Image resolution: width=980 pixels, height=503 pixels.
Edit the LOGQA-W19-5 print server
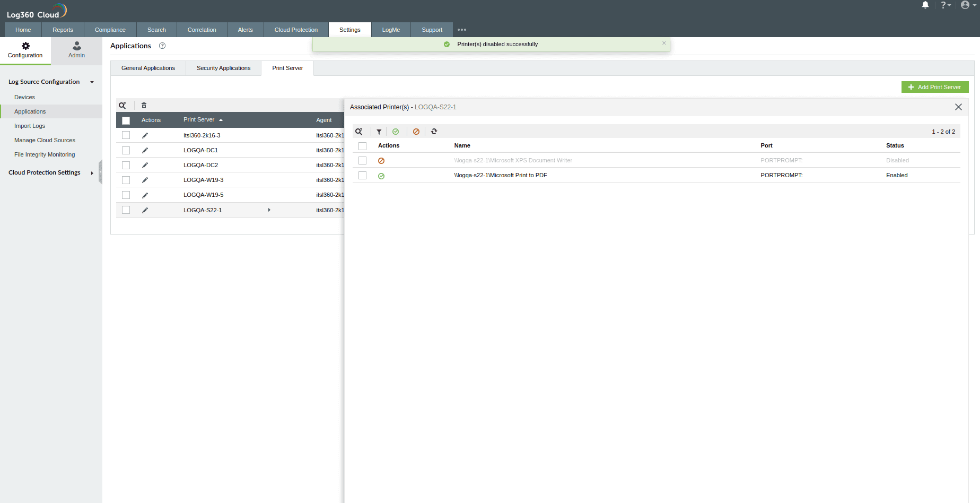pos(145,195)
